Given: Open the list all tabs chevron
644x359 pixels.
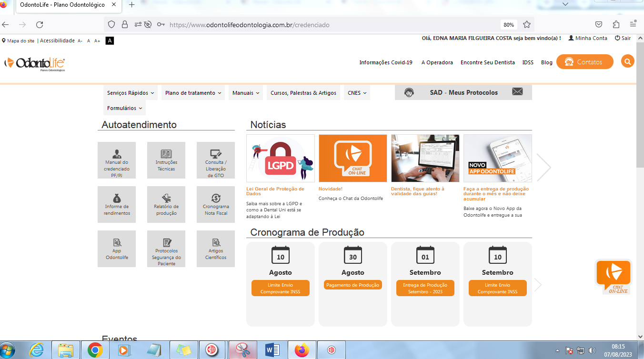Looking at the screenshot, I should (x=565, y=4).
